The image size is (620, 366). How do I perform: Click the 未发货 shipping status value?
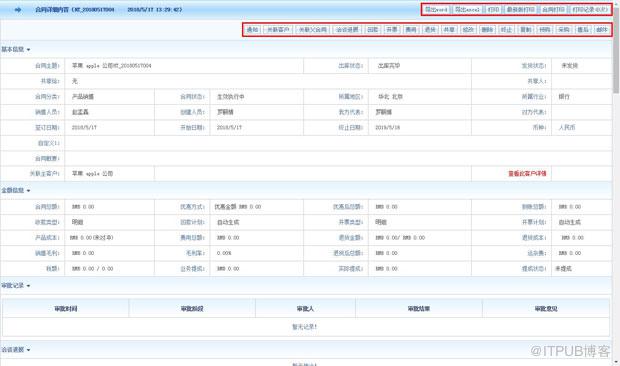pyautogui.click(x=570, y=66)
